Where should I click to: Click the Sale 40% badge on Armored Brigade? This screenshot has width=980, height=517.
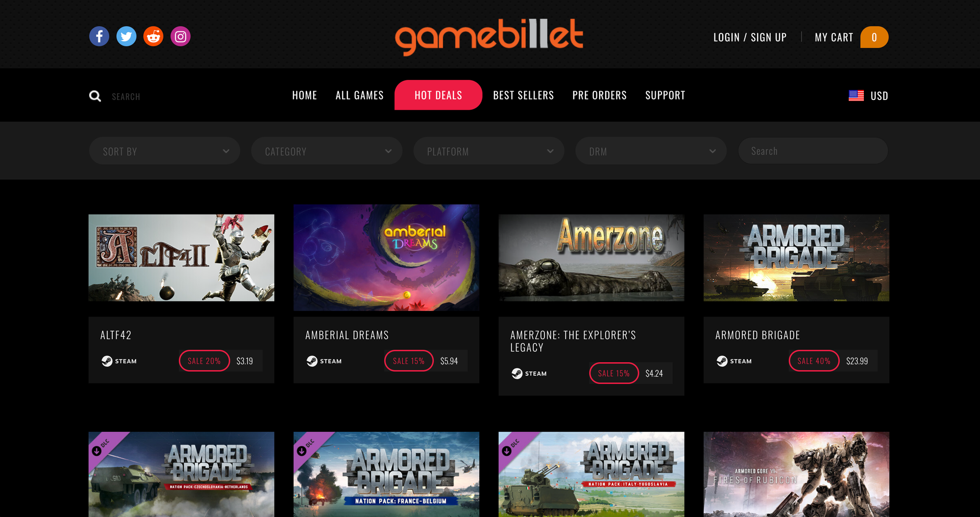click(x=814, y=361)
